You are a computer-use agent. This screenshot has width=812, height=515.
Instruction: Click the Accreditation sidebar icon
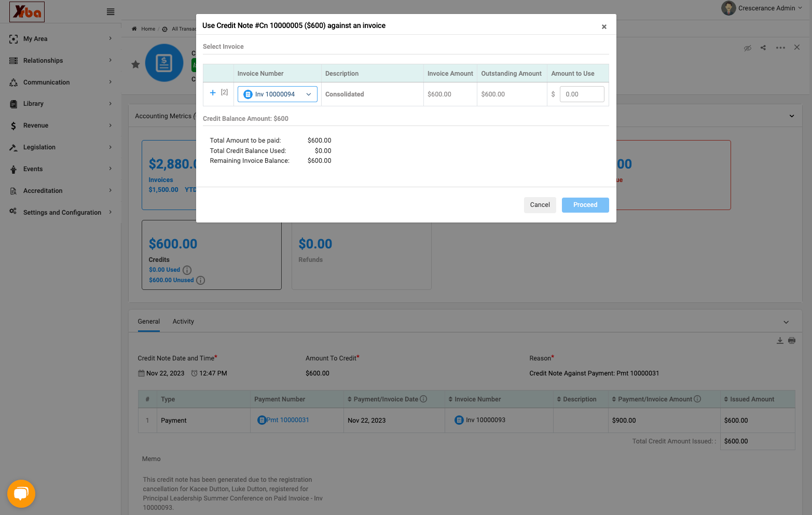[13, 191]
